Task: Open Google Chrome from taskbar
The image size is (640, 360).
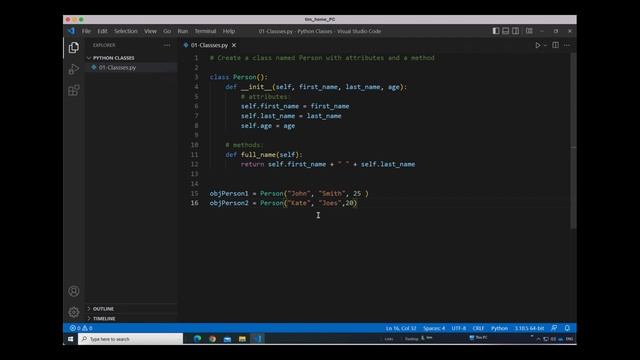Action: click(x=213, y=339)
